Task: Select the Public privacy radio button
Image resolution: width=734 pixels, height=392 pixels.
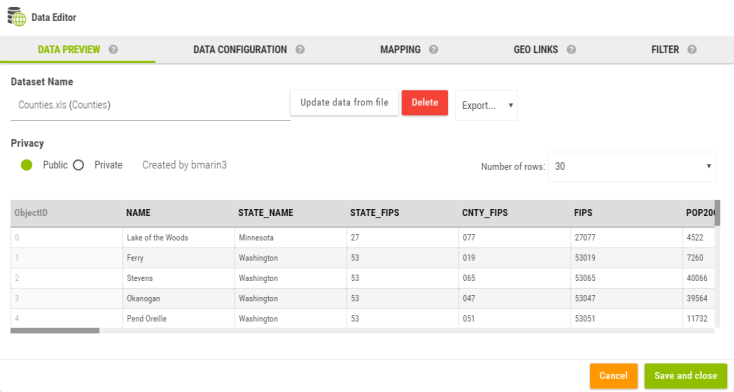Action: [x=27, y=165]
